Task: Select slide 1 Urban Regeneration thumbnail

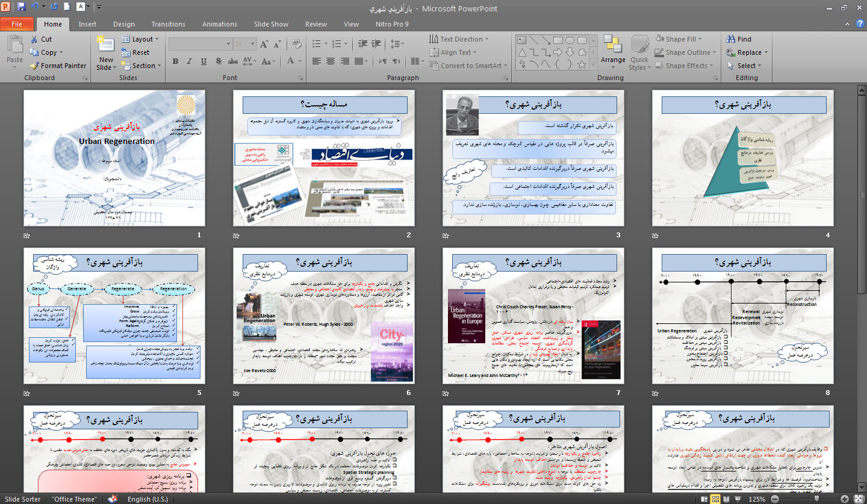Action: click(114, 158)
